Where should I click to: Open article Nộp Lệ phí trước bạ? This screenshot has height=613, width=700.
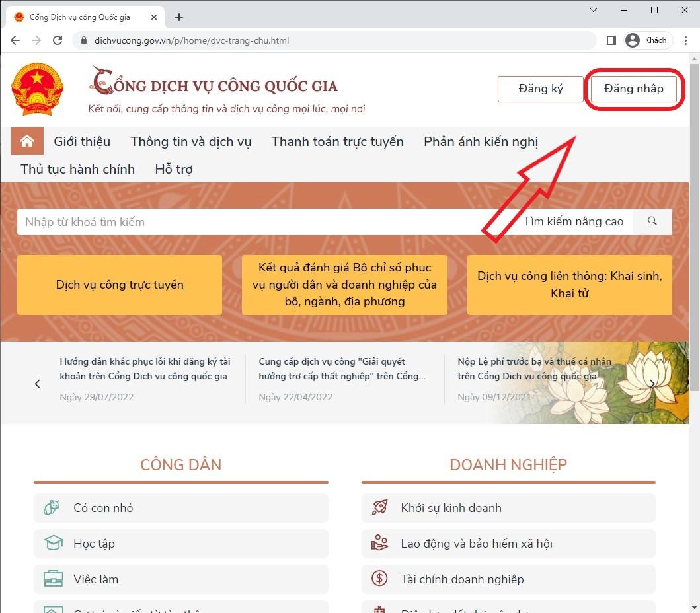click(x=534, y=369)
